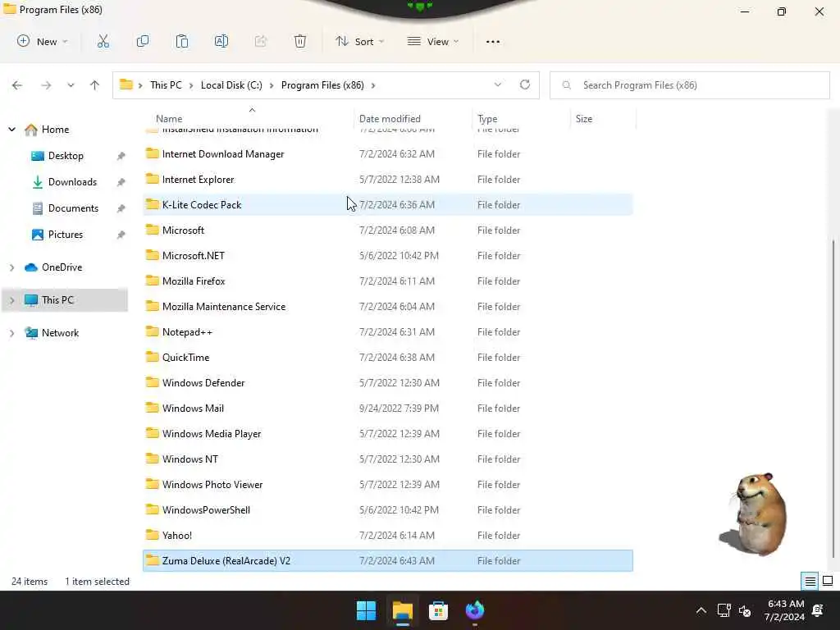Open chevron after Program Files (x86) breadcrumb
This screenshot has height=630, width=840.
pos(373,85)
